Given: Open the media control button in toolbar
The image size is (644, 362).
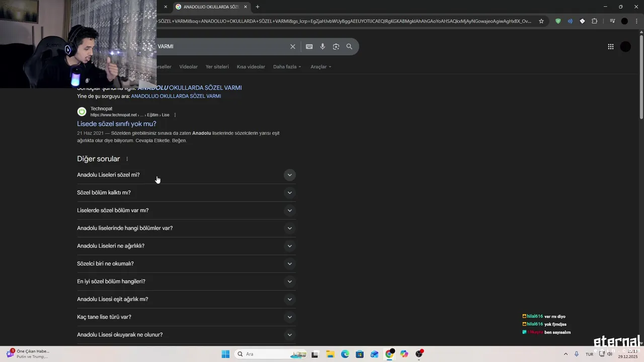Looking at the screenshot, I should click(x=612, y=21).
